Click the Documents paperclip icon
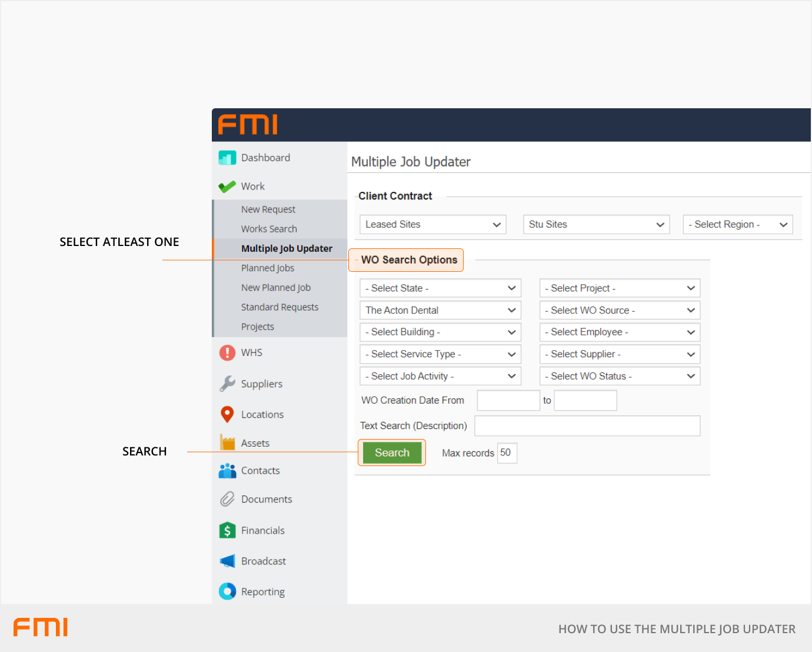812x652 pixels. pos(227,499)
